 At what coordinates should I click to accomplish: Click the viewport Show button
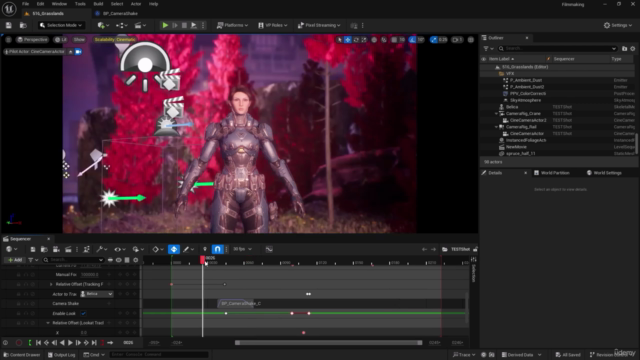79,40
